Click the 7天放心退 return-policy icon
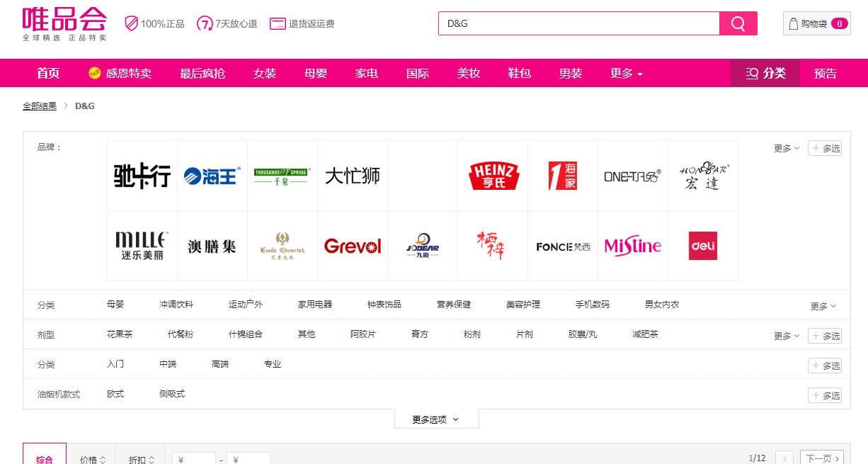Screen dimensions: 868x464 pos(205,23)
